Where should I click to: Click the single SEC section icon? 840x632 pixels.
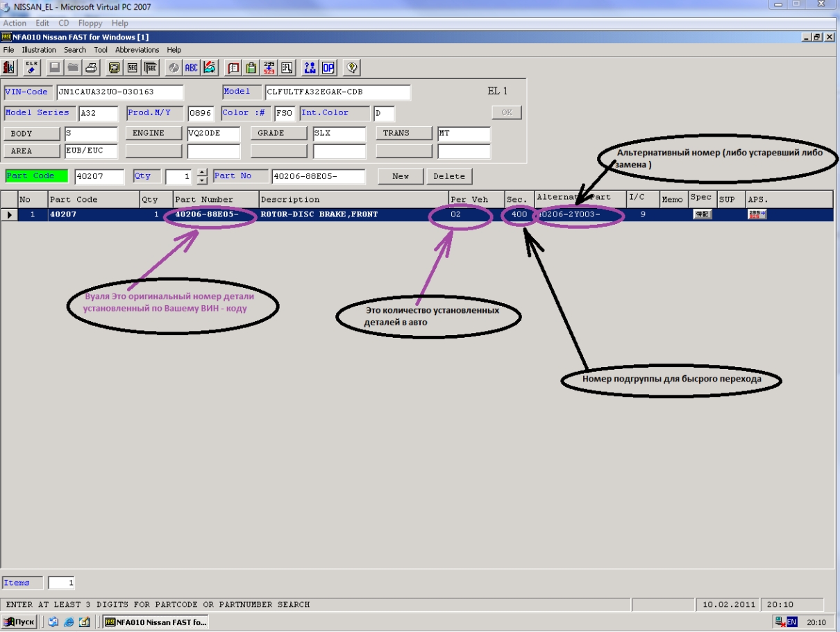coord(132,67)
